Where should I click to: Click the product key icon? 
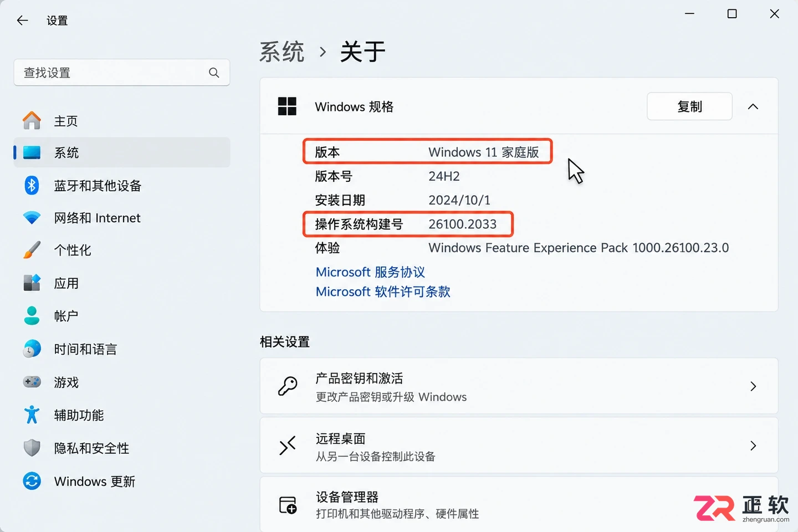[x=288, y=386]
